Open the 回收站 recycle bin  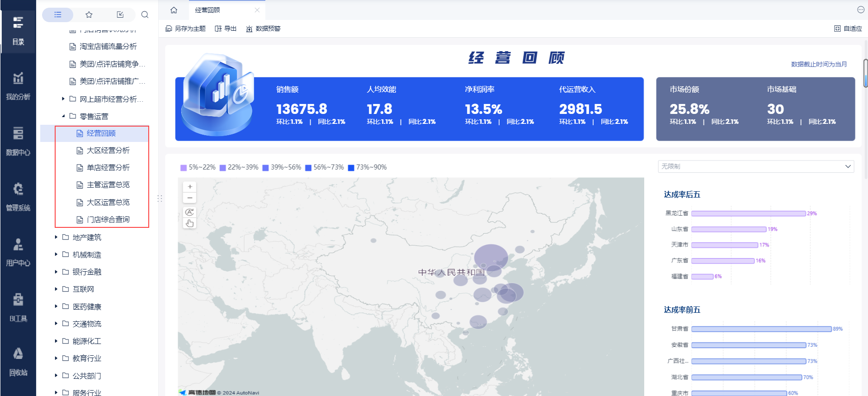18,362
